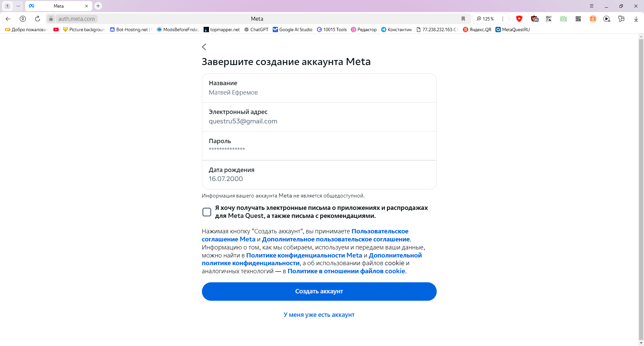Viewport: 644px width, 346px height.
Task: Open the ChatGPT bookmark
Action: click(256, 30)
